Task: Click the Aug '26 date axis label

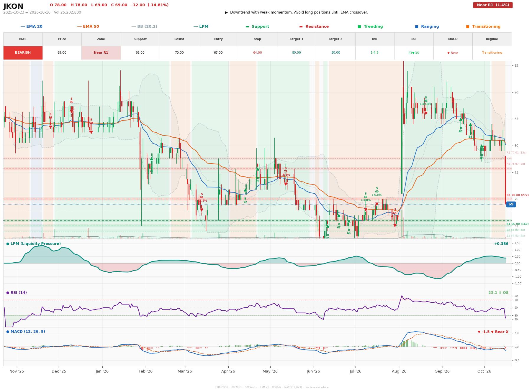Action: 399,371
